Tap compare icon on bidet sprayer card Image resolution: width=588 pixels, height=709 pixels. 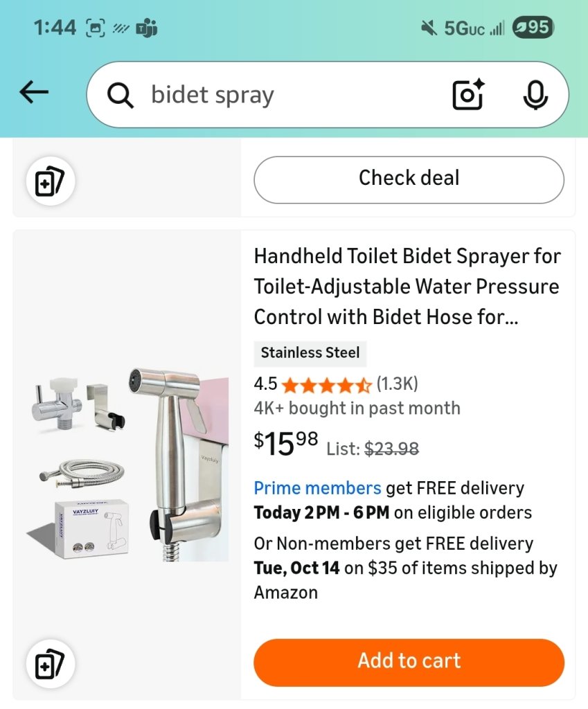pyautogui.click(x=50, y=666)
